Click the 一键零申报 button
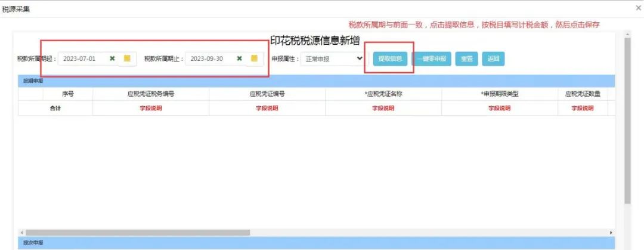 pyautogui.click(x=431, y=59)
